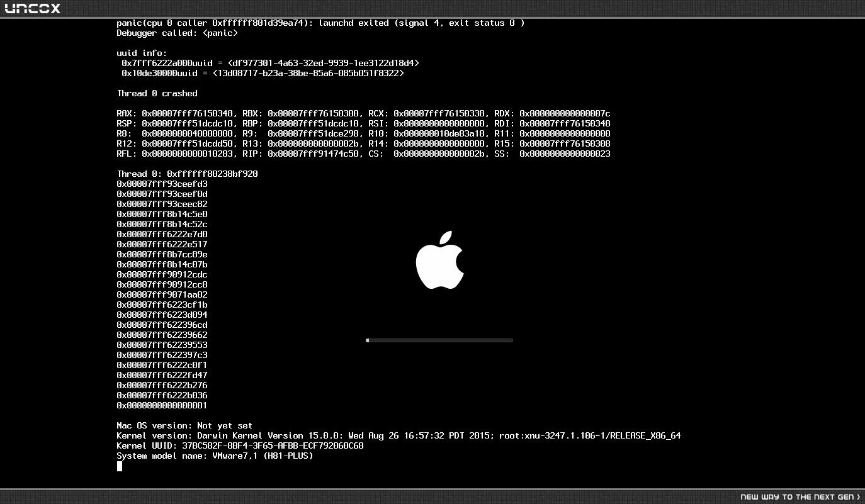Image resolution: width=865 pixels, height=504 pixels.
Task: Select the uuid line starting 0x7fff6222a000uuid
Action: click(271, 64)
